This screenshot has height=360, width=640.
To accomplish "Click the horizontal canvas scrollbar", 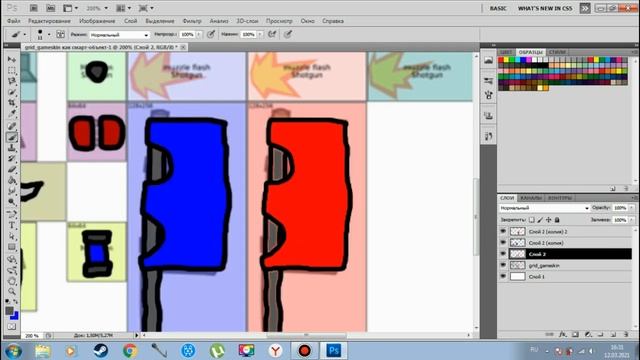I will click(x=306, y=335).
